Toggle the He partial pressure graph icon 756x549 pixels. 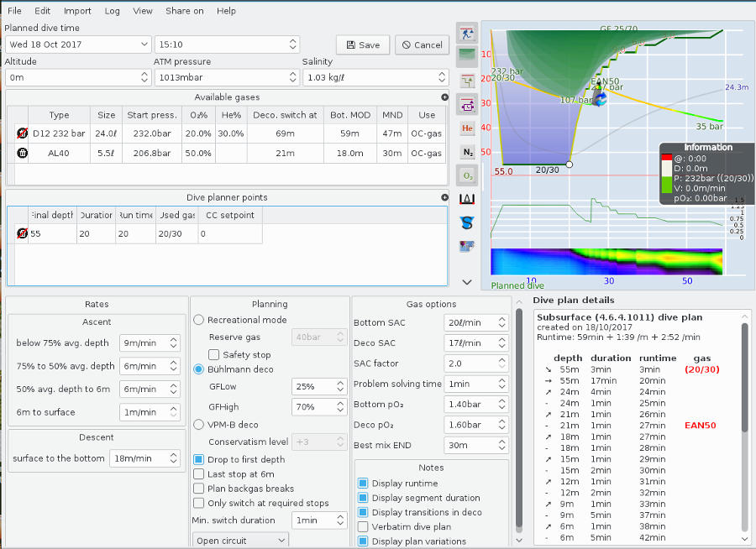pyautogui.click(x=468, y=128)
